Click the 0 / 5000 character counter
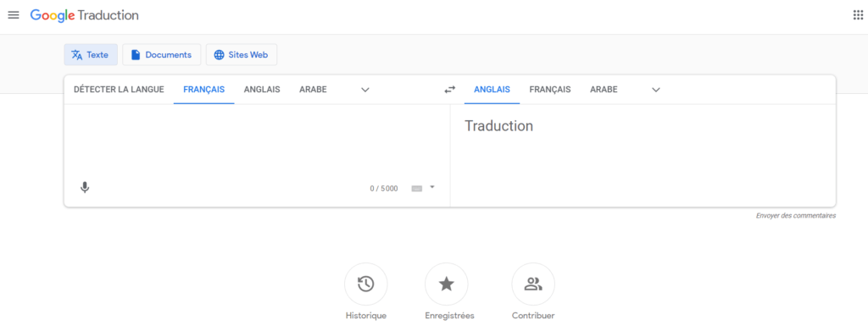Screen dimensions: 868x331 point(384,189)
